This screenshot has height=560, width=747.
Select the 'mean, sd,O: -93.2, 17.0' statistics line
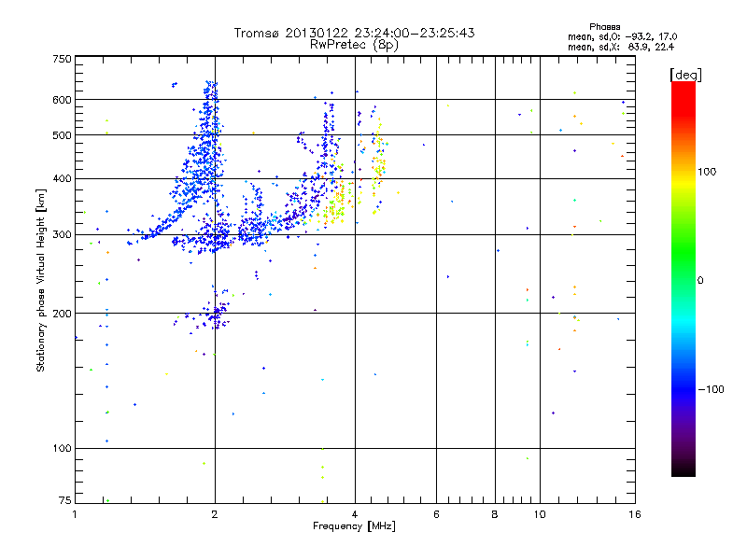click(622, 36)
